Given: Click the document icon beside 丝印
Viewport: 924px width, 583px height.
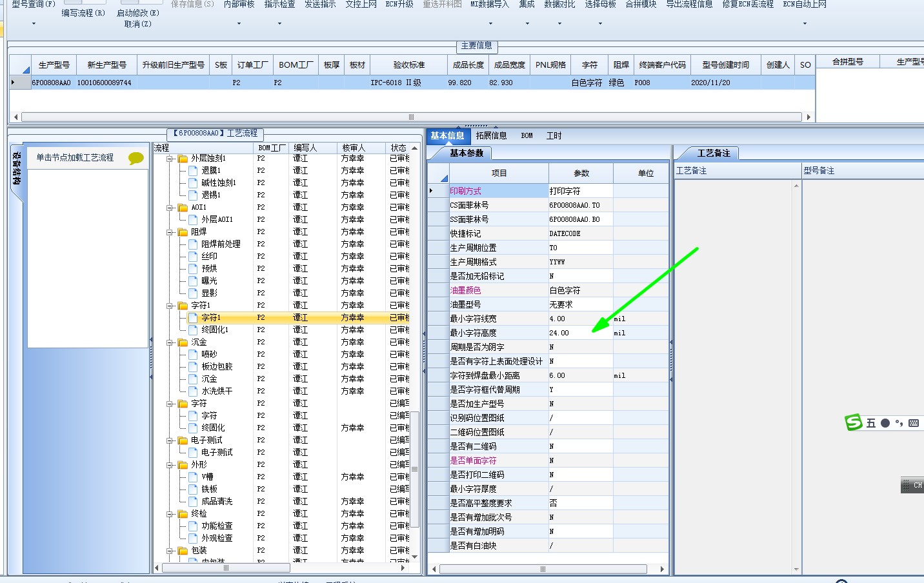Looking at the screenshot, I should click(x=193, y=257).
